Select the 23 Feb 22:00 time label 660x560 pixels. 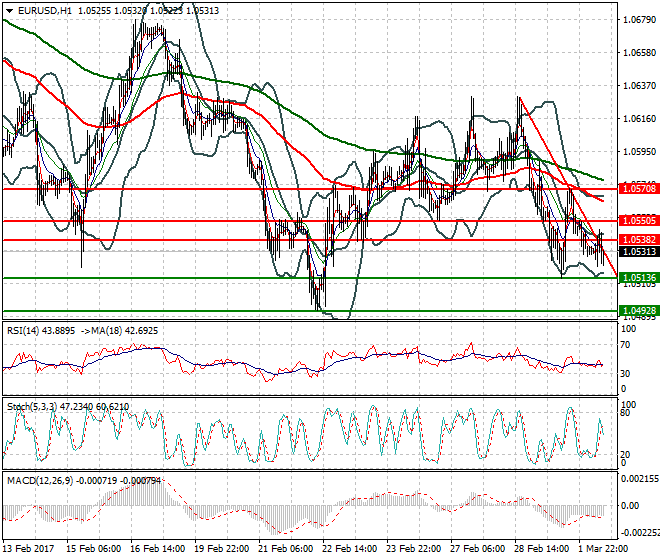413,549
